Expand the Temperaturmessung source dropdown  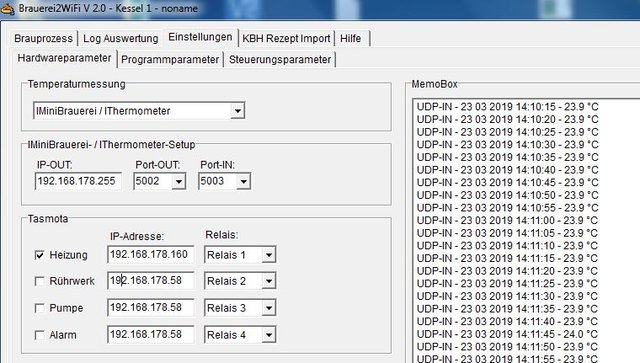tap(237, 111)
